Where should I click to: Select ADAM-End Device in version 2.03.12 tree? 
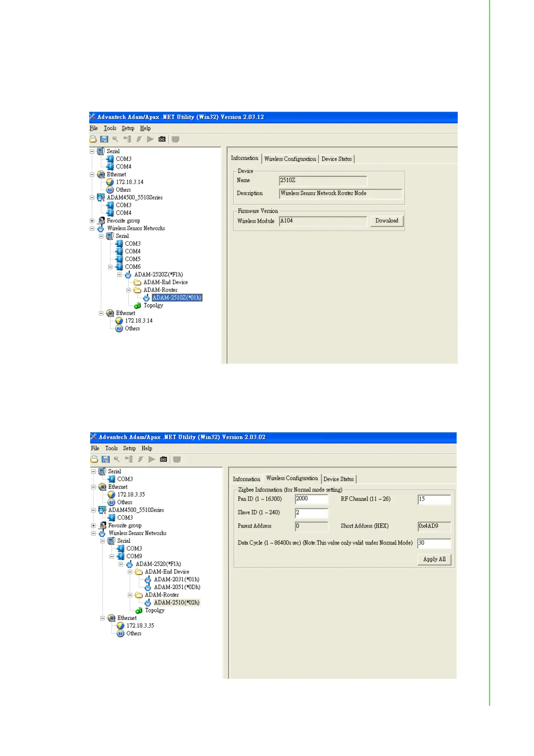[166, 282]
